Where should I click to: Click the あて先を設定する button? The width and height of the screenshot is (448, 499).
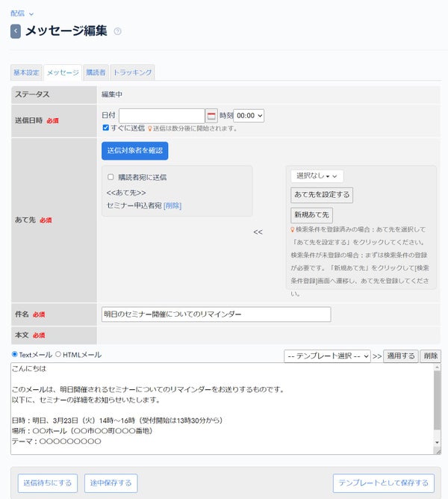[322, 195]
